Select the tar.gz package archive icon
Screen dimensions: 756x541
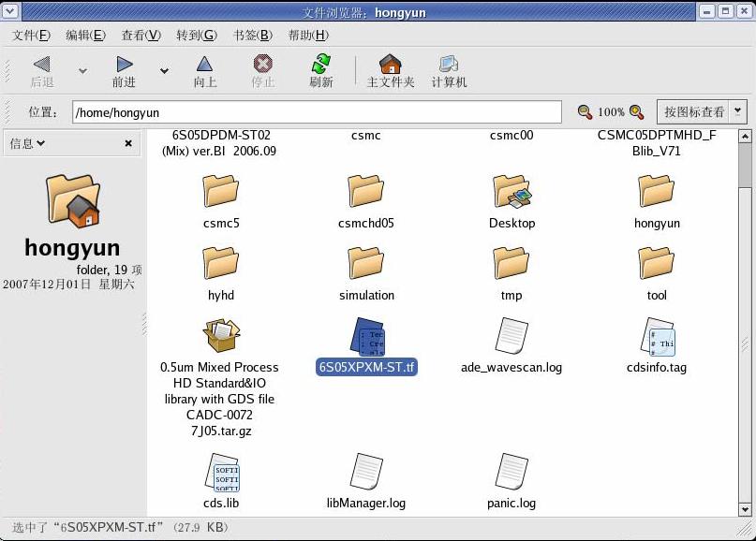pos(221,335)
